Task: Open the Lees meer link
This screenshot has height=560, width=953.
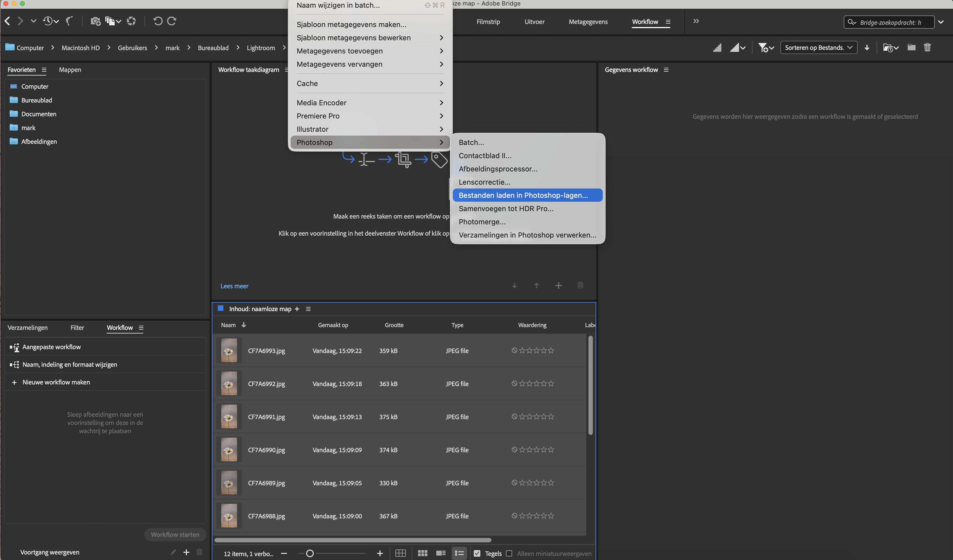Action: tap(234, 286)
